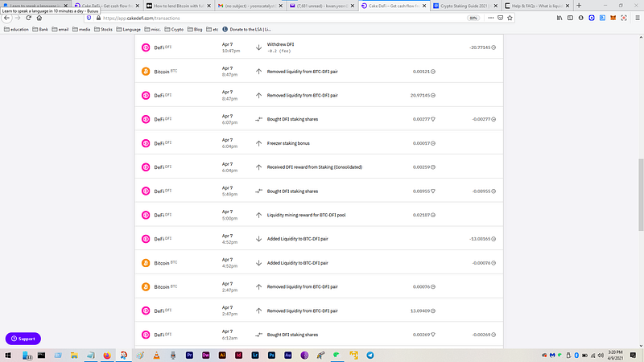Click the page vertical scrollbar thumb
644x362 pixels.
[641, 195]
